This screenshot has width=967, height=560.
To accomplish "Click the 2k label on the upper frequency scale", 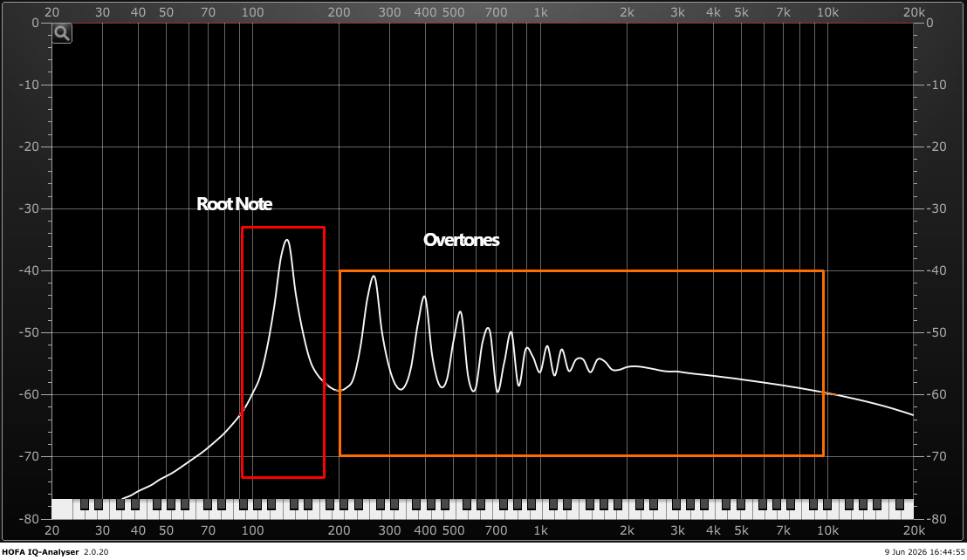I will [x=627, y=12].
